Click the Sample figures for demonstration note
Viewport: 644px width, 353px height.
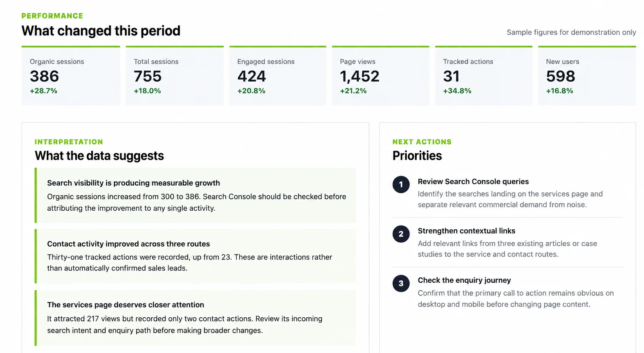click(x=571, y=32)
